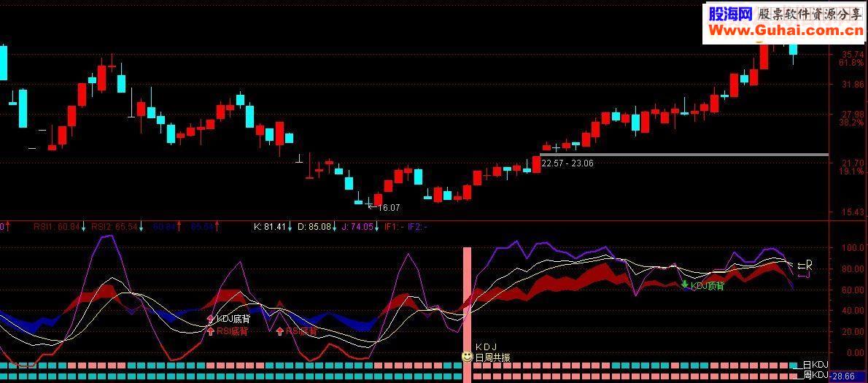This screenshot has height=383, width=868.
Task: Click the cyan down arrow after D: 85.08
Action: click(334, 226)
